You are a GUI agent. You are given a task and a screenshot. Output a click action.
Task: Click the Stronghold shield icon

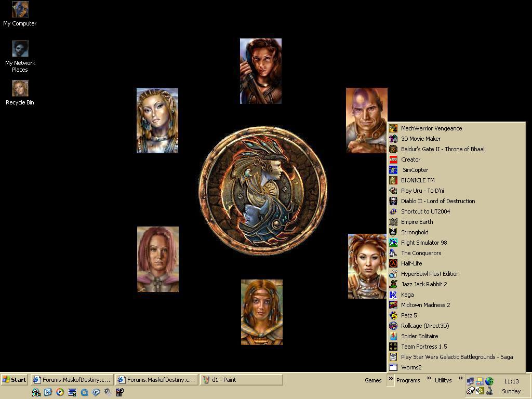[393, 232]
